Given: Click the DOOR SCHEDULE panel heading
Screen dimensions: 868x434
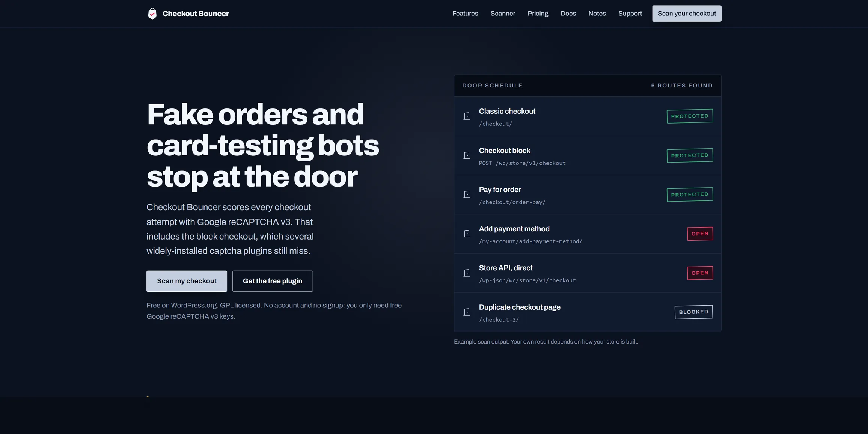Looking at the screenshot, I should 492,86.
